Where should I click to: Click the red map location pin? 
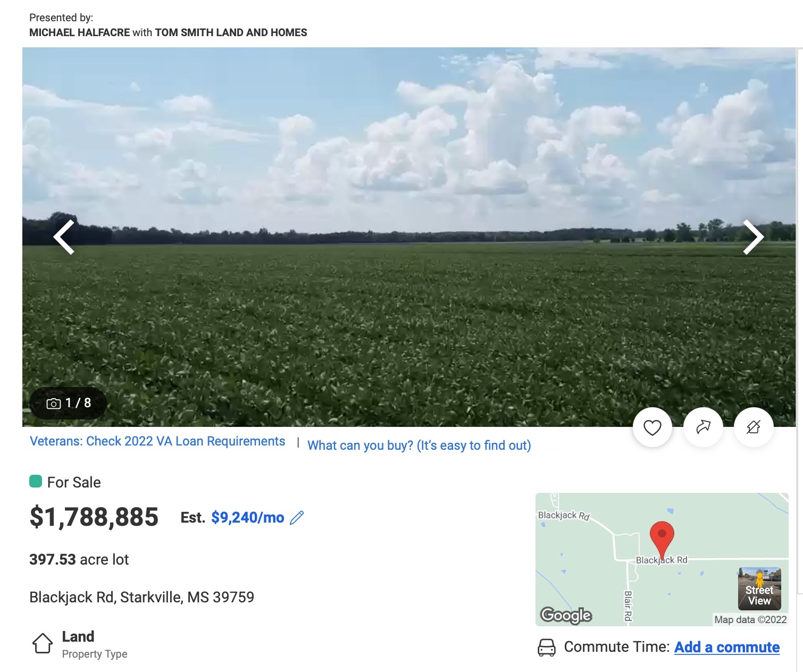pos(662,537)
